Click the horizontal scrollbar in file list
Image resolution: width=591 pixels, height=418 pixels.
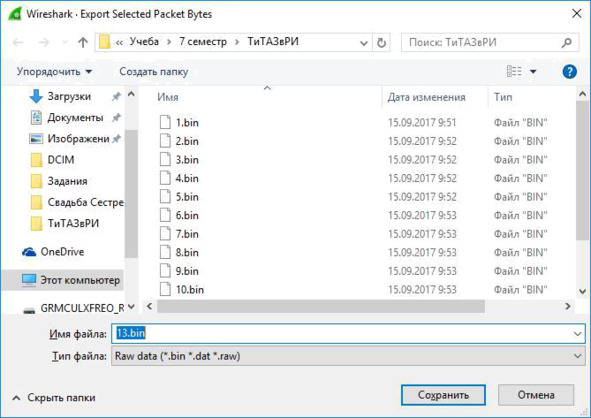point(321,306)
